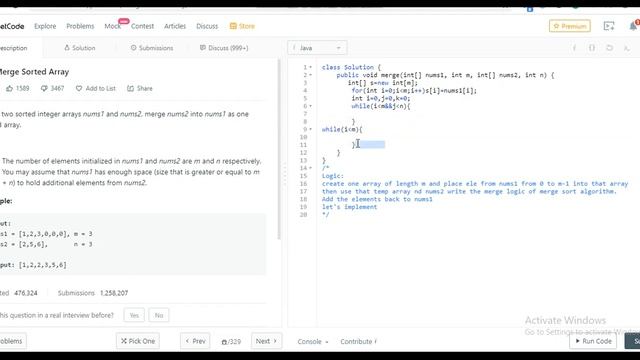Switch to the Discuss (999+) tab

(x=224, y=48)
